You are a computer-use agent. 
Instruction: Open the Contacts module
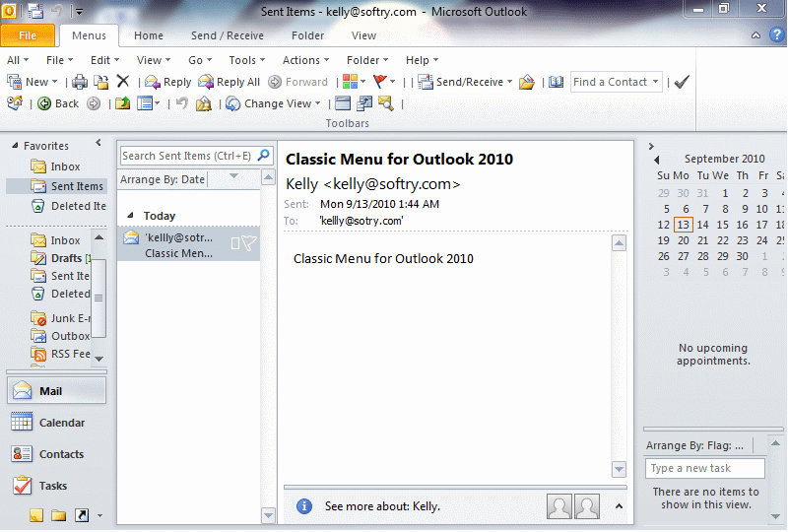coord(56,454)
